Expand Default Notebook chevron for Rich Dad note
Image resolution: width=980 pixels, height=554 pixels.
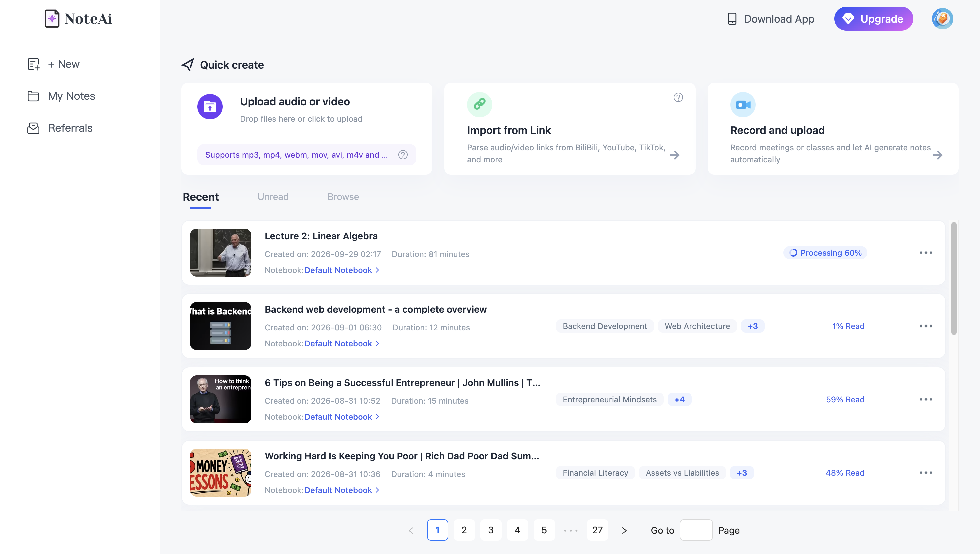pyautogui.click(x=377, y=490)
